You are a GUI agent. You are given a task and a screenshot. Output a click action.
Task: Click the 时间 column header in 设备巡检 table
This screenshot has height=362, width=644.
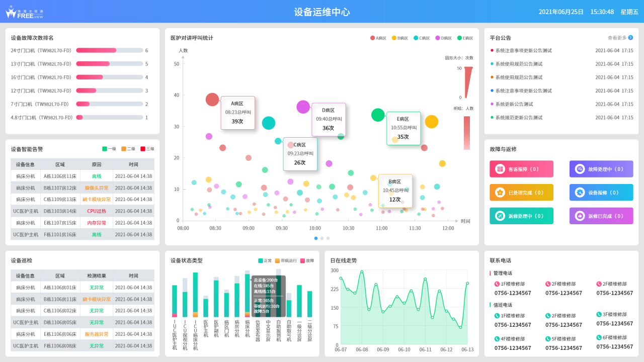(133, 276)
